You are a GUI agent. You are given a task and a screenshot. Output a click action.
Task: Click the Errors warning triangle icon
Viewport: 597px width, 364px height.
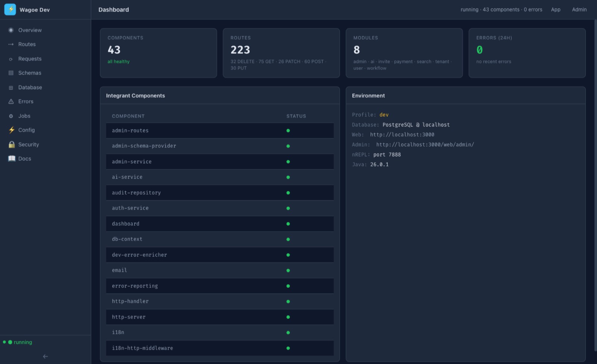point(11,101)
